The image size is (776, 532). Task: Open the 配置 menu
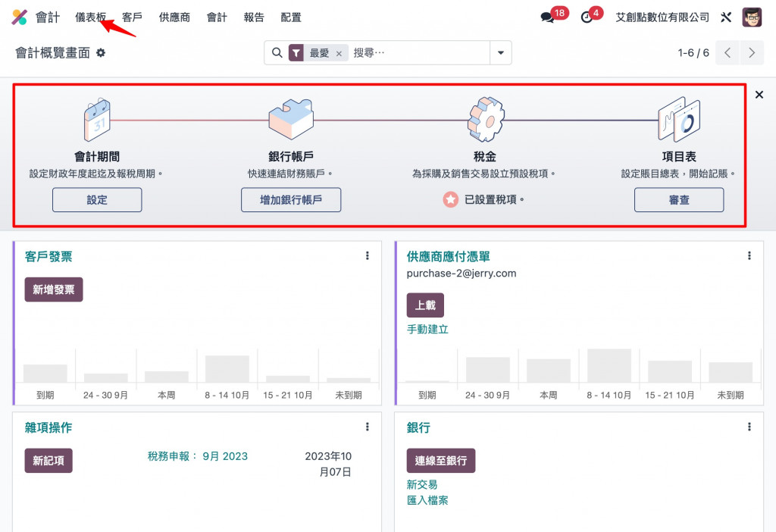click(291, 17)
